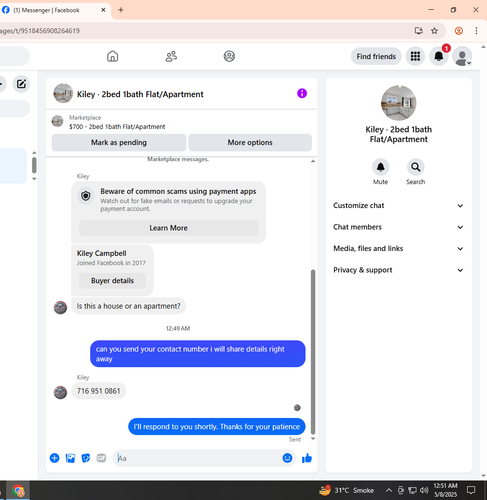The width and height of the screenshot is (487, 500).
Task: Open the taskbar clock showing 12:51 AM
Action: 445,490
